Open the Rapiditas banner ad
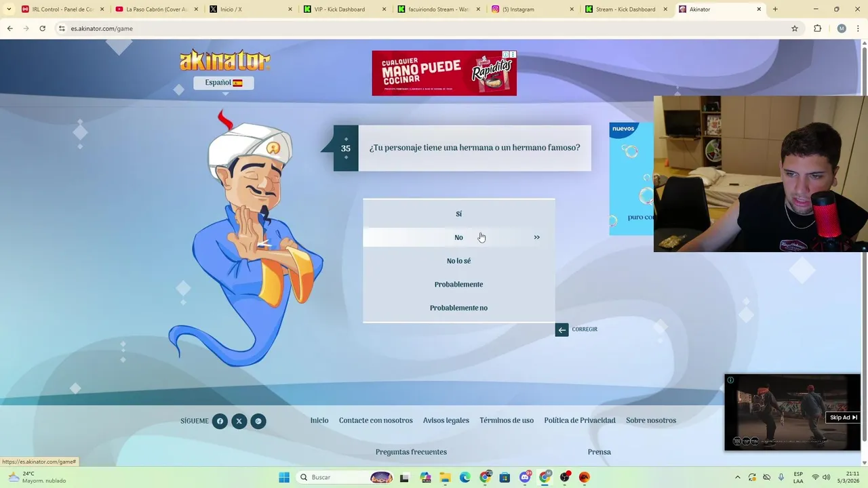The height and width of the screenshot is (488, 868). coord(444,73)
